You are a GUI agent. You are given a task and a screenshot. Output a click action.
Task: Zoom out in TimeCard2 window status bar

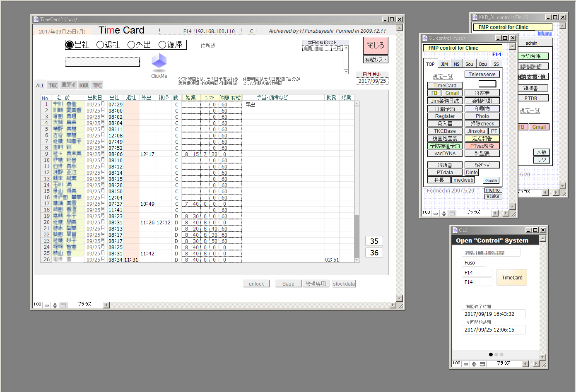47,305
